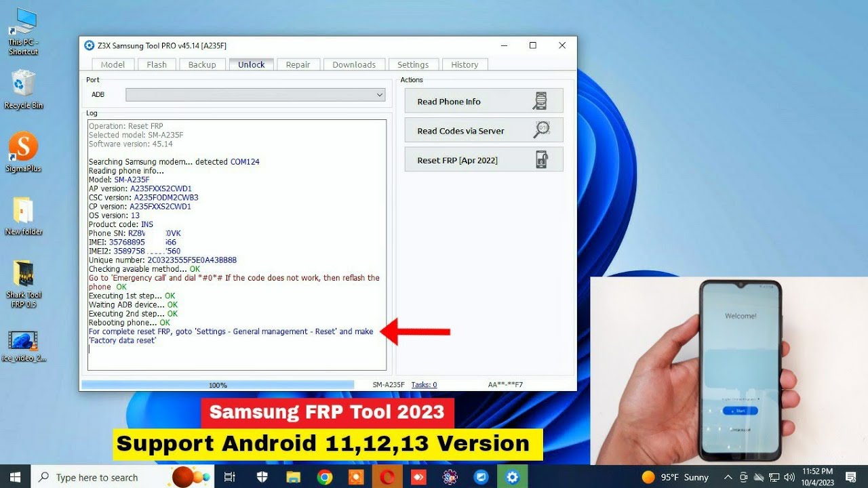Image resolution: width=868 pixels, height=488 pixels.
Task: Open the ice_video desktop file
Action: [x=24, y=346]
